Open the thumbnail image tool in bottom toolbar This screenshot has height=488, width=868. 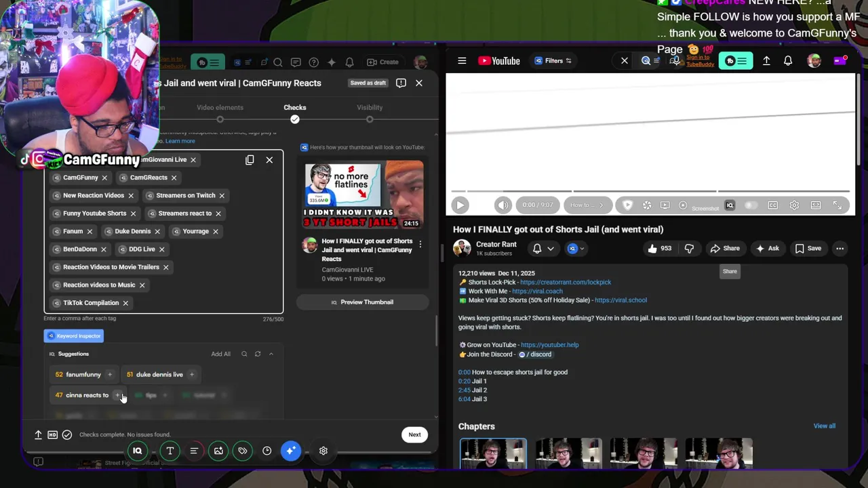218,451
